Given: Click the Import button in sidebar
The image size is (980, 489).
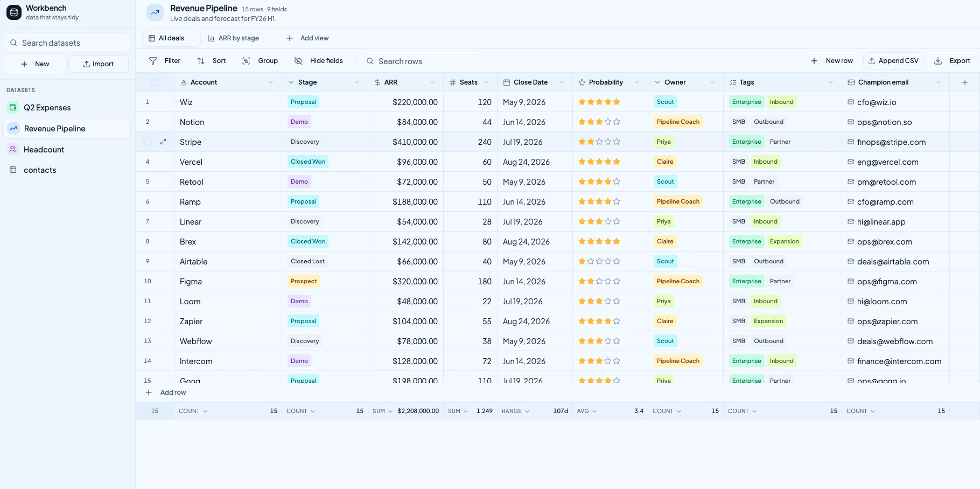Looking at the screenshot, I should click(99, 64).
